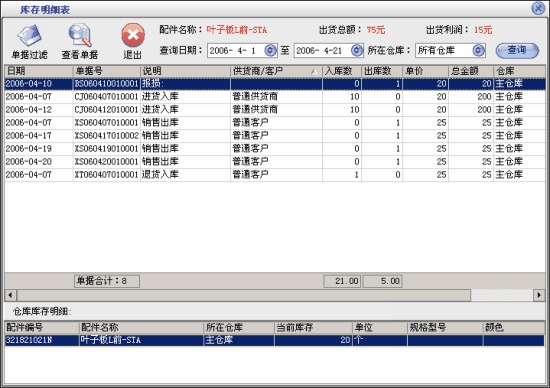
Task: Click the 查询 query button
Action: (517, 51)
